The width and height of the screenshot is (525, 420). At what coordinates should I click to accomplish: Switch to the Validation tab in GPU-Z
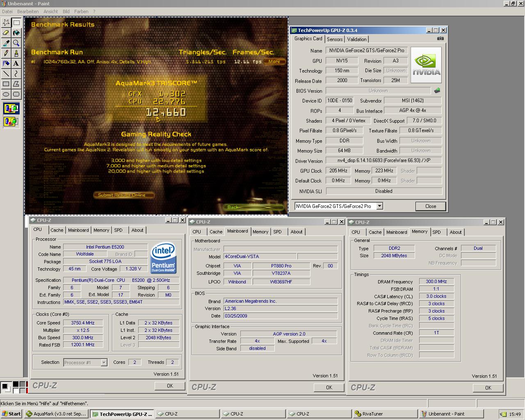(x=357, y=39)
